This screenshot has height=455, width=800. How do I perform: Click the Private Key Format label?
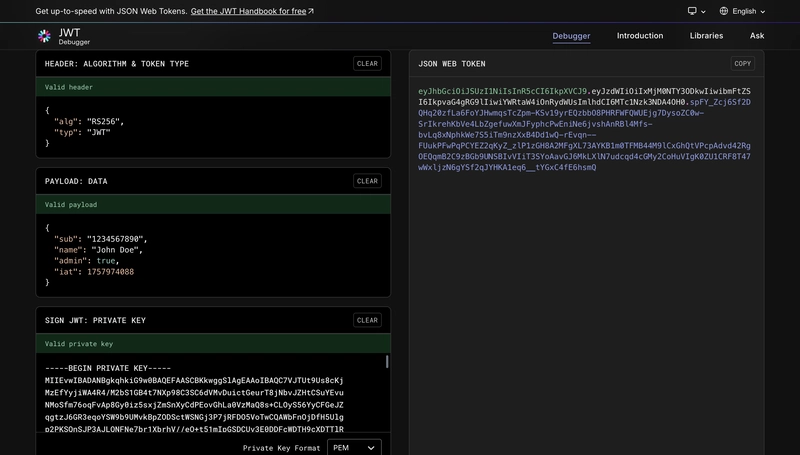coord(281,448)
